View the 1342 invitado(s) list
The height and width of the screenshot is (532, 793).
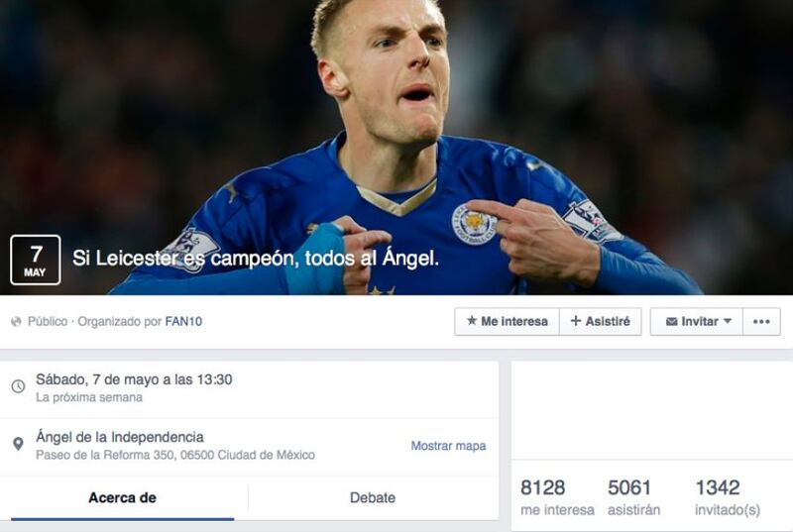[728, 497]
